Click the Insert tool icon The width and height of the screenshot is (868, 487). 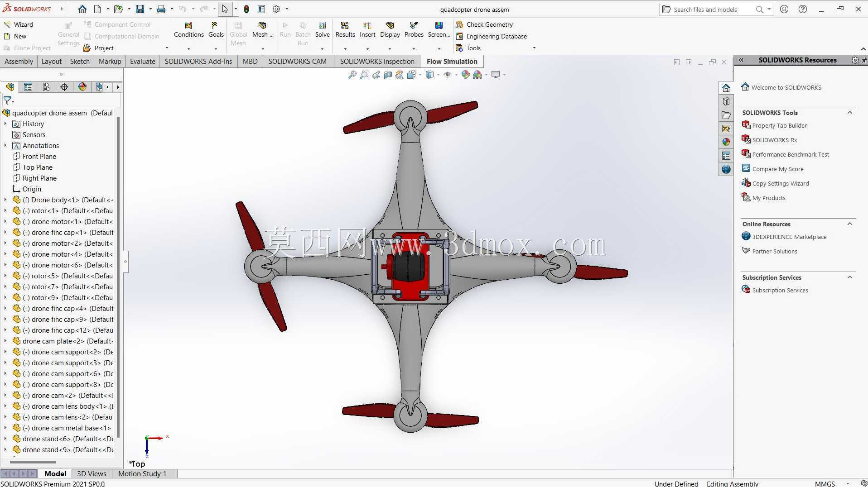coord(367,25)
